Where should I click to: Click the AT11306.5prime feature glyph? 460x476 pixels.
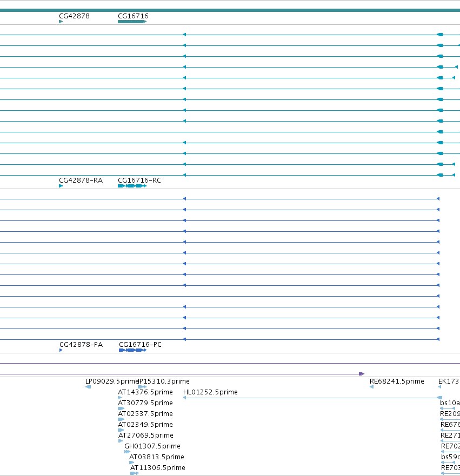tap(135, 473)
